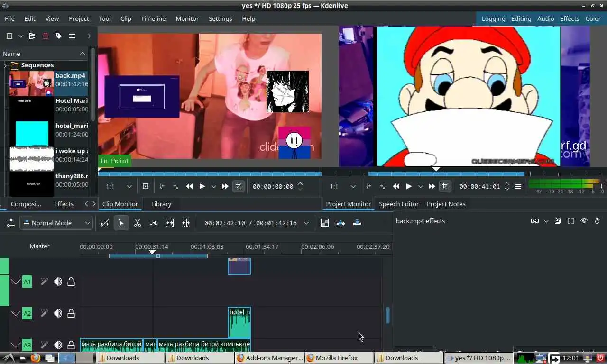Image resolution: width=607 pixels, height=364 pixels.
Task: Switch to the Color workspace layout
Action: tap(593, 18)
